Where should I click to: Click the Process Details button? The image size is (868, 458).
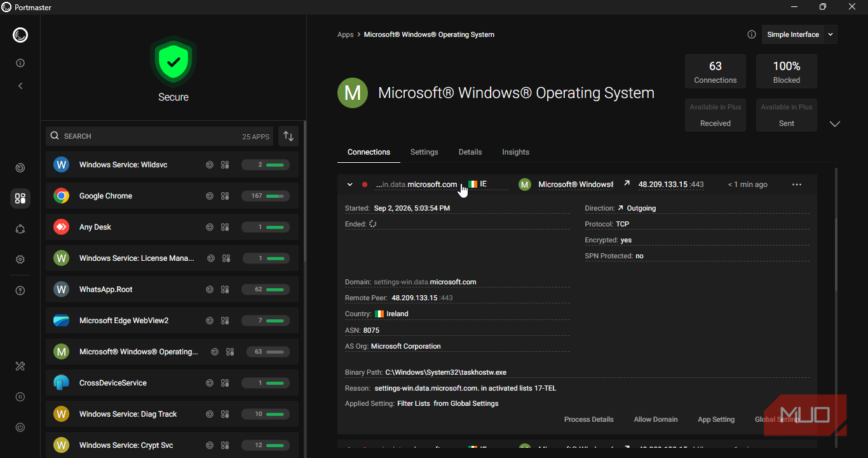[x=589, y=419]
